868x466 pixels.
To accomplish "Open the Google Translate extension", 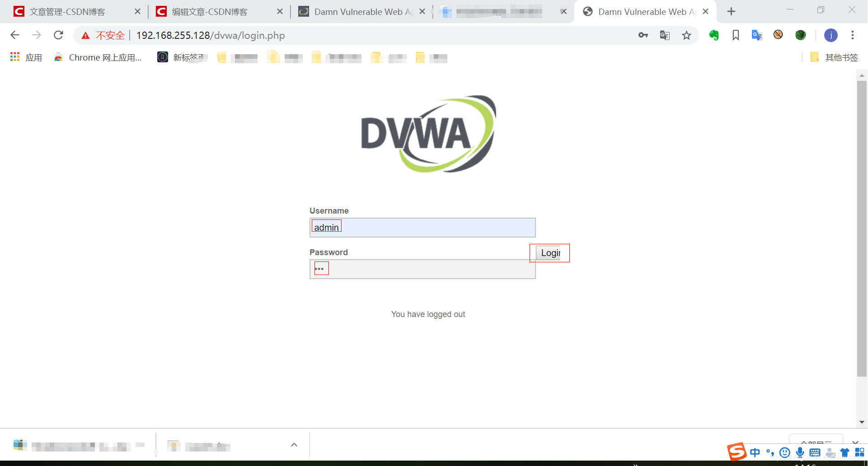I will point(757,35).
